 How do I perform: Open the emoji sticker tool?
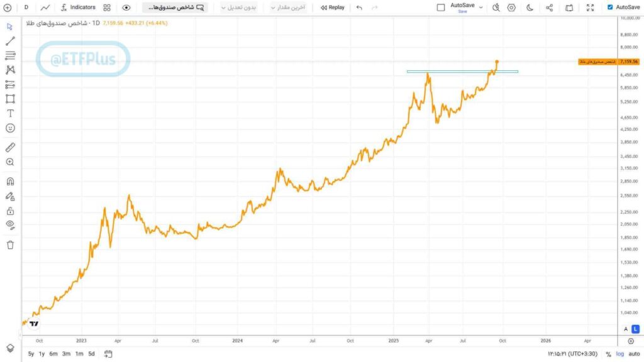(x=10, y=128)
